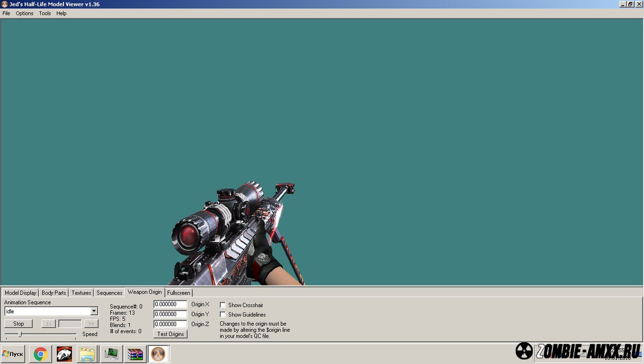Open the Tools menu
Screen dimensions: 644x364
[45, 14]
